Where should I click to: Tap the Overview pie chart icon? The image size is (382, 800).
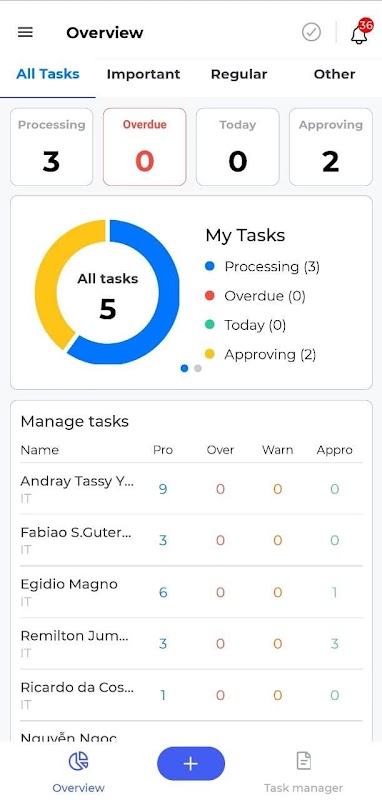79,762
